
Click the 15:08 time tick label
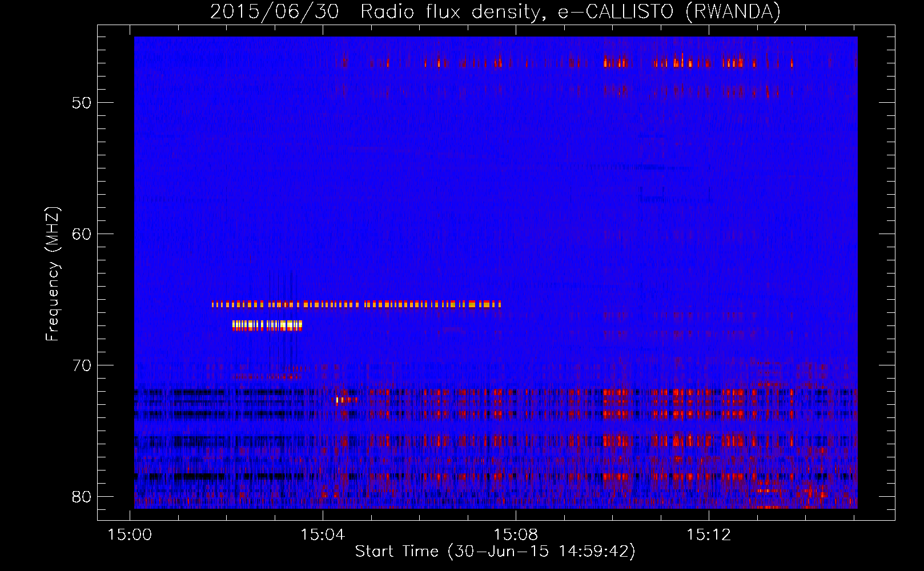click(x=516, y=535)
